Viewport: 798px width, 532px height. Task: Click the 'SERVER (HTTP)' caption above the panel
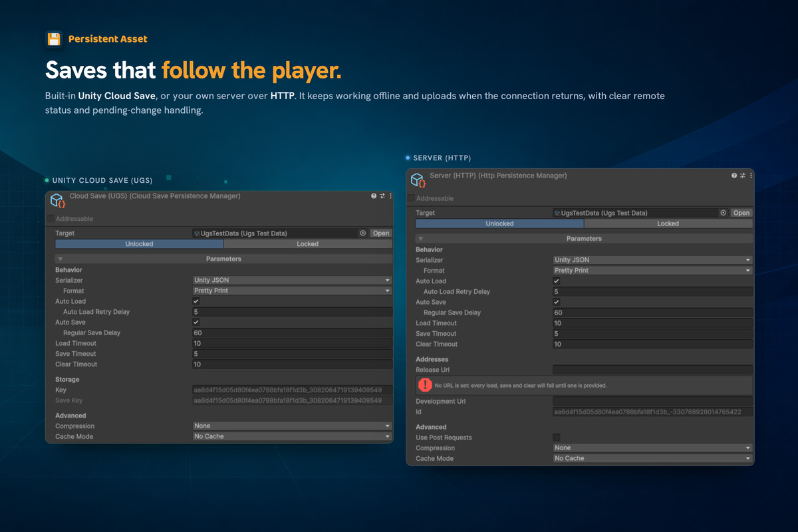click(442, 158)
